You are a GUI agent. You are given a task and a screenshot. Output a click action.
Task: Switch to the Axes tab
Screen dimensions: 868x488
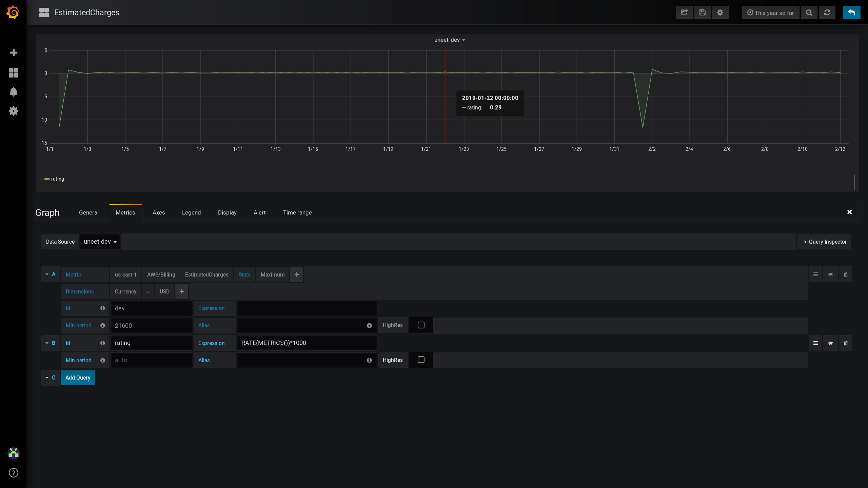(158, 212)
